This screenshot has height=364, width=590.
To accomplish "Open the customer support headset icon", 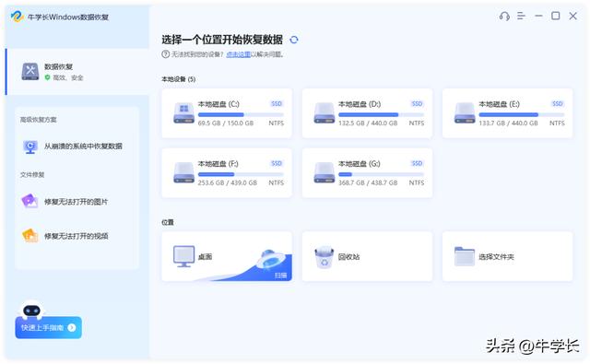I will tap(504, 17).
